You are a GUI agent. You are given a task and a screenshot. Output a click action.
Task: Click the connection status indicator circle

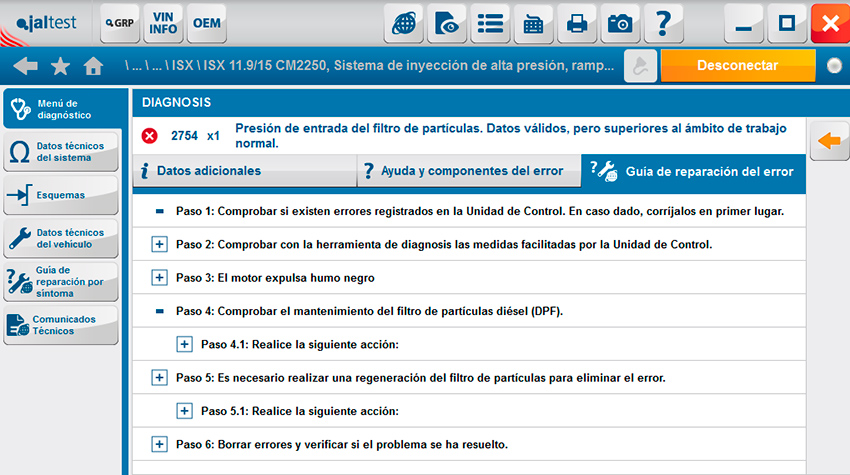(x=834, y=66)
